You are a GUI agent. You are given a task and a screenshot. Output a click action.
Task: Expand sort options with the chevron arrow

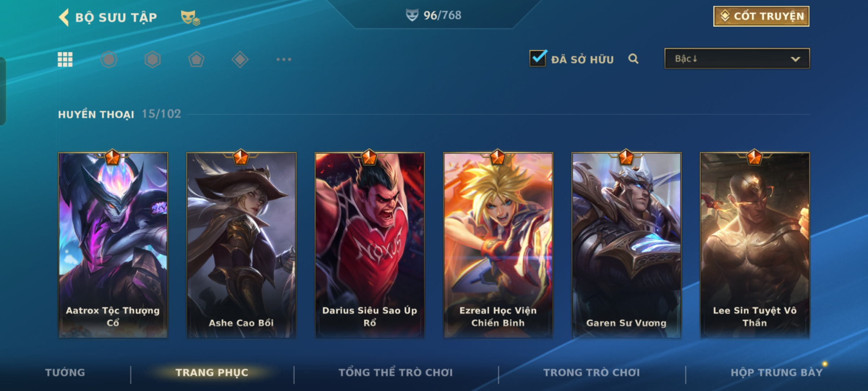[x=795, y=59]
